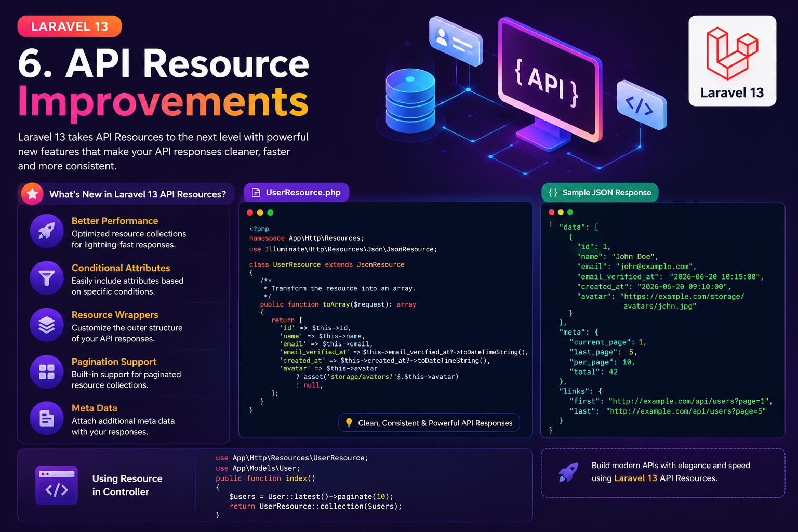Click use App\Models\User line
Viewport: 798px width, 532px height.
tap(258, 468)
